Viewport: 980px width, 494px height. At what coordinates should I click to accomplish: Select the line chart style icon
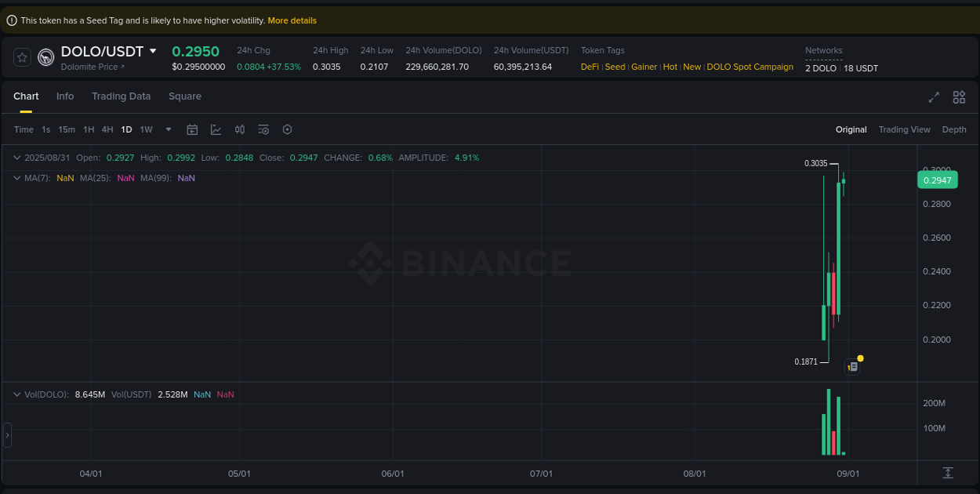(x=216, y=129)
